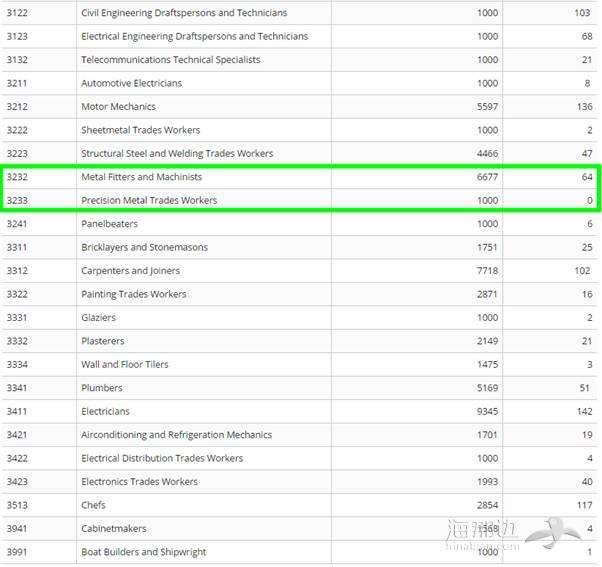Select the "Motor Mechanics" entry

click(119, 106)
